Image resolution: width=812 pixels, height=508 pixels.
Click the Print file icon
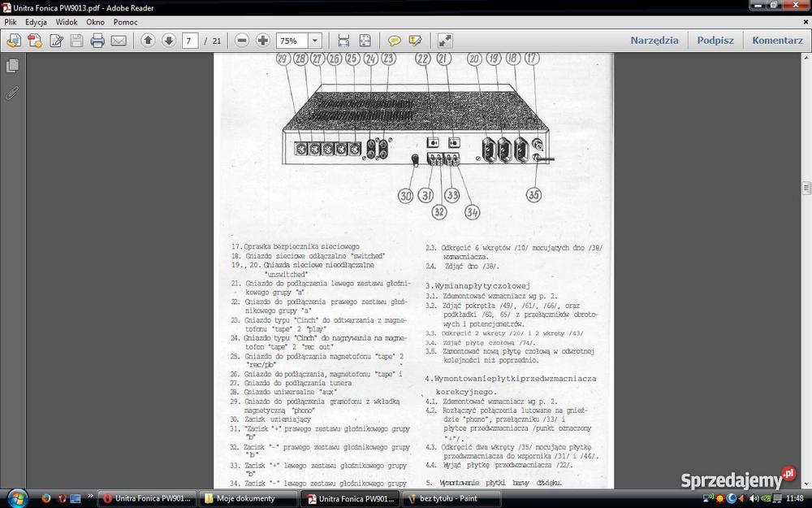pos(97,41)
